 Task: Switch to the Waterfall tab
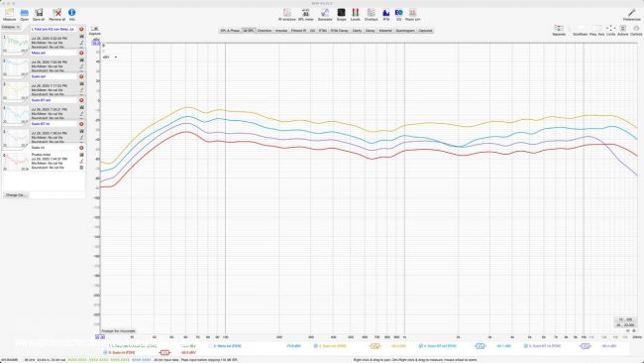(x=385, y=31)
